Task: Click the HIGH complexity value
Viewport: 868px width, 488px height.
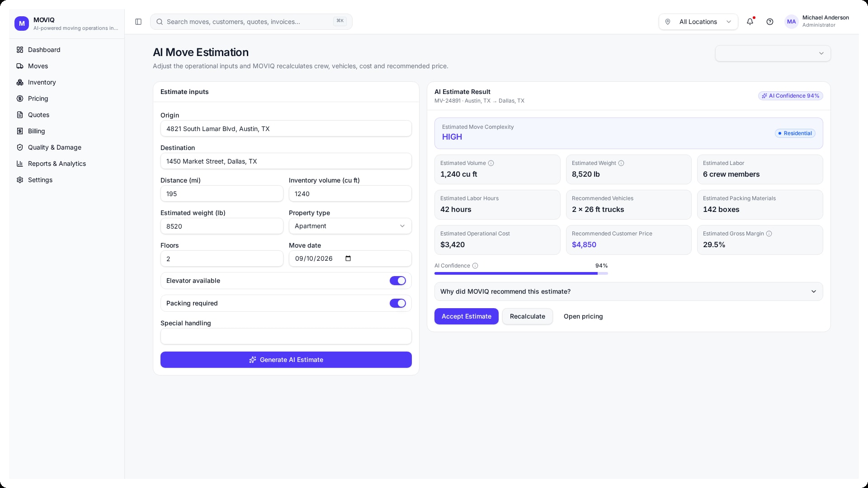Action: click(x=452, y=137)
